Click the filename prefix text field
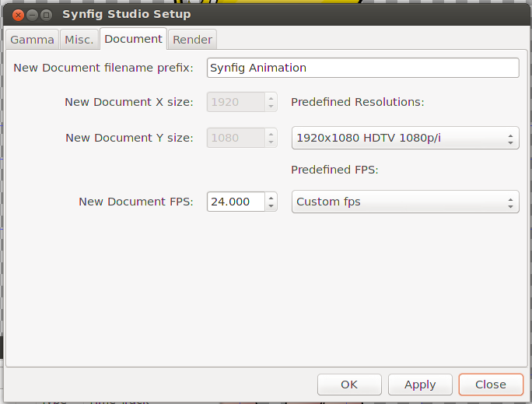Image resolution: width=532 pixels, height=404 pixels. click(x=362, y=68)
